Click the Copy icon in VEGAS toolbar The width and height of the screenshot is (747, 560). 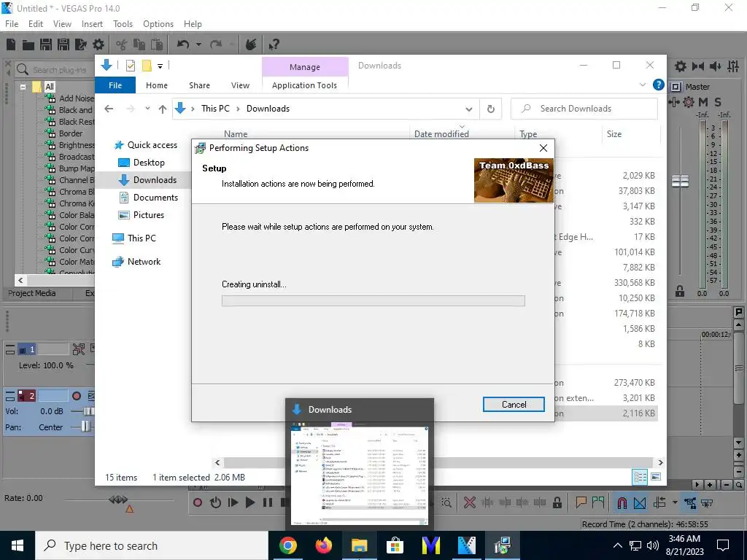139,44
